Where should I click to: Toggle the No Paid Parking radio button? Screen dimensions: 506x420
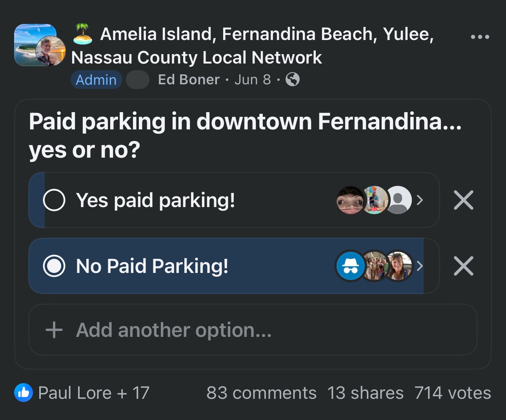click(x=54, y=266)
